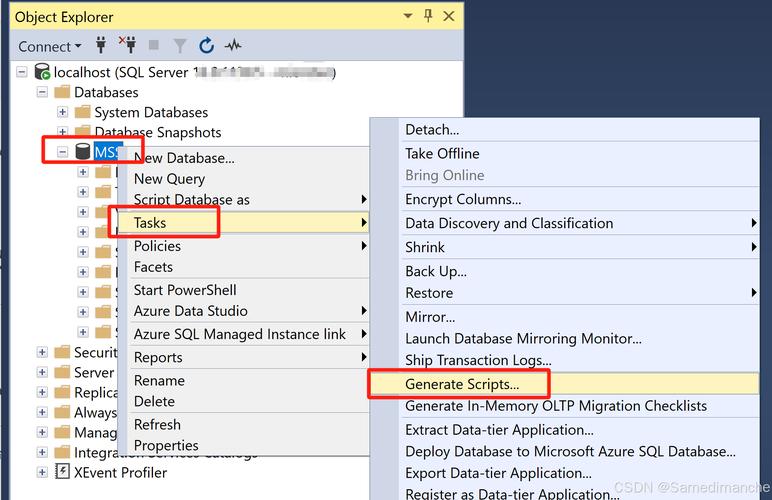Toggle the pin (auto hide) Object Explorer icon
The image size is (772, 500).
[x=428, y=16]
